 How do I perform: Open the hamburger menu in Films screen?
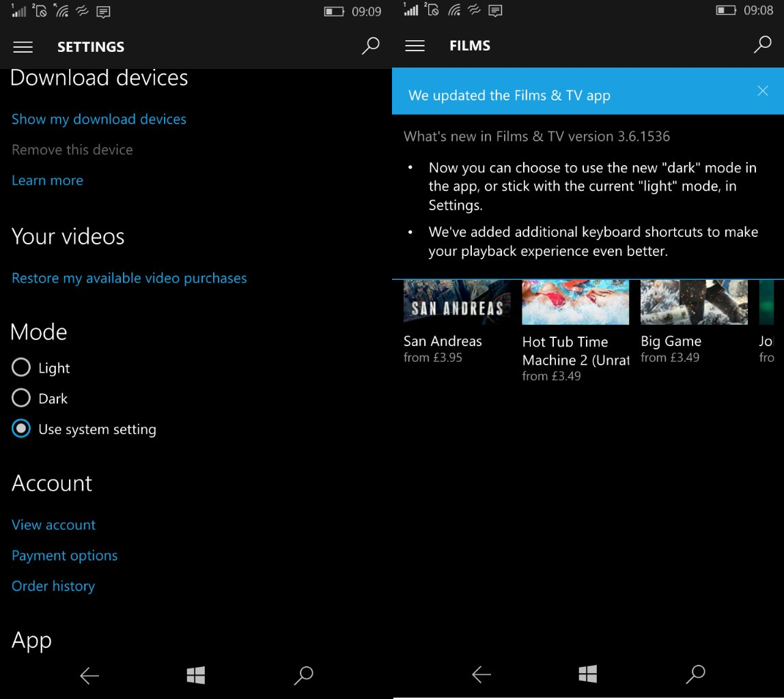click(x=415, y=46)
